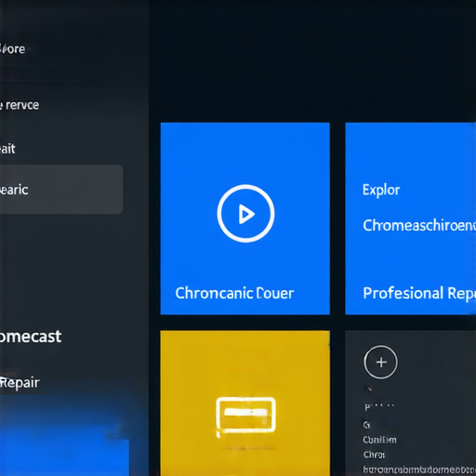Click the Repair sidebar entry
Viewport: 476px width, 476px height.
(x=20, y=382)
